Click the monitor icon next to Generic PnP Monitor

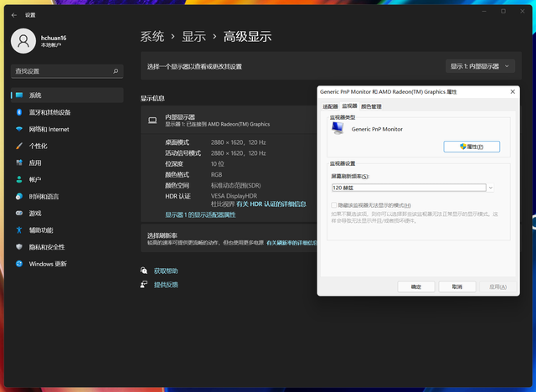[338, 128]
